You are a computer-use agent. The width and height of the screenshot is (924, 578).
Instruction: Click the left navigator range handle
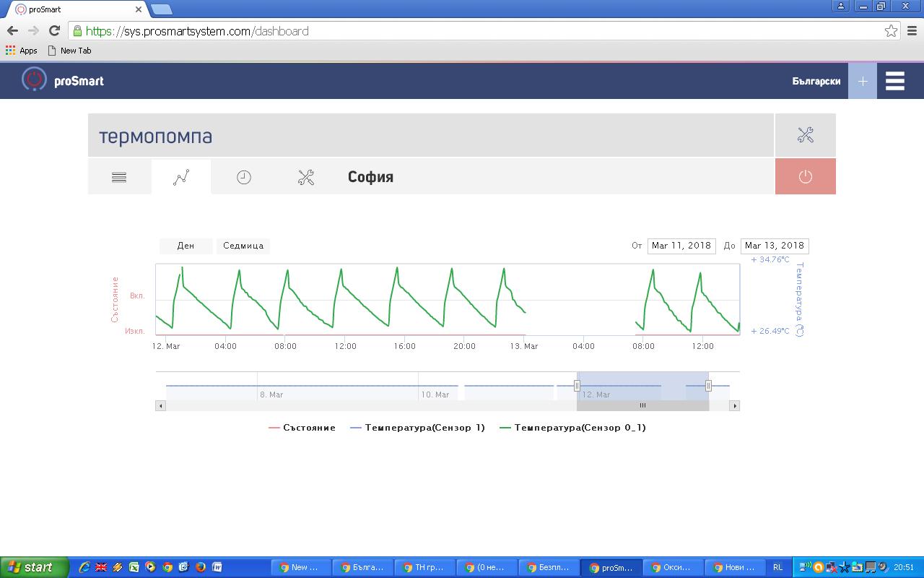coord(577,386)
